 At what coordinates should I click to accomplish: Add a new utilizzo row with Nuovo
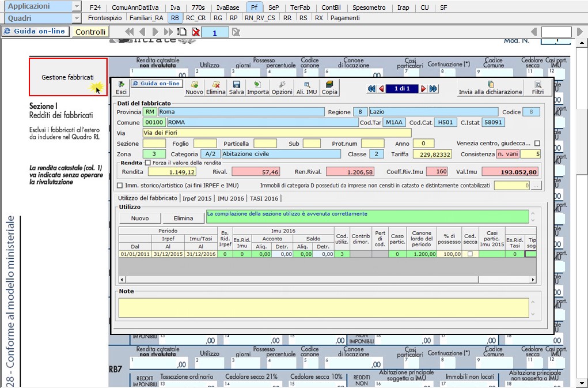pos(140,218)
